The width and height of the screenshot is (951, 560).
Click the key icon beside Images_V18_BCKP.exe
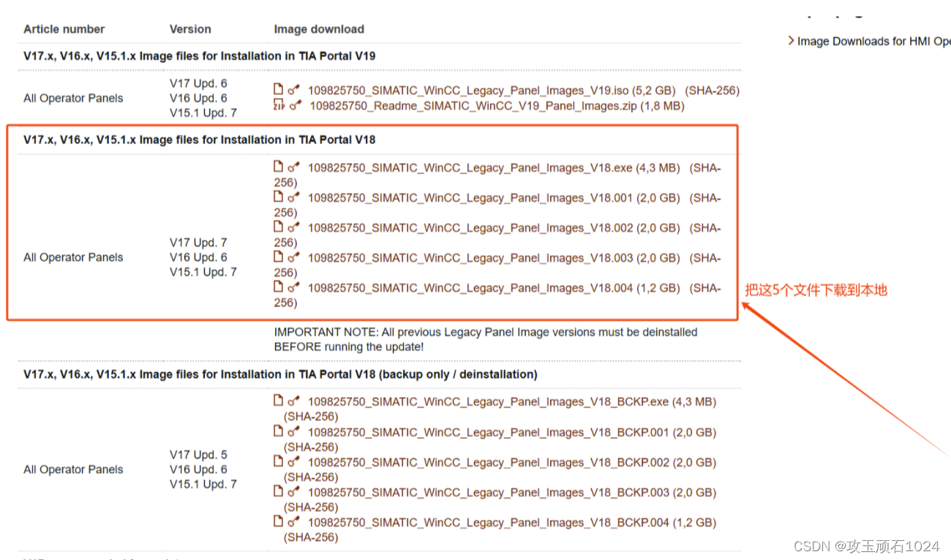[293, 401]
